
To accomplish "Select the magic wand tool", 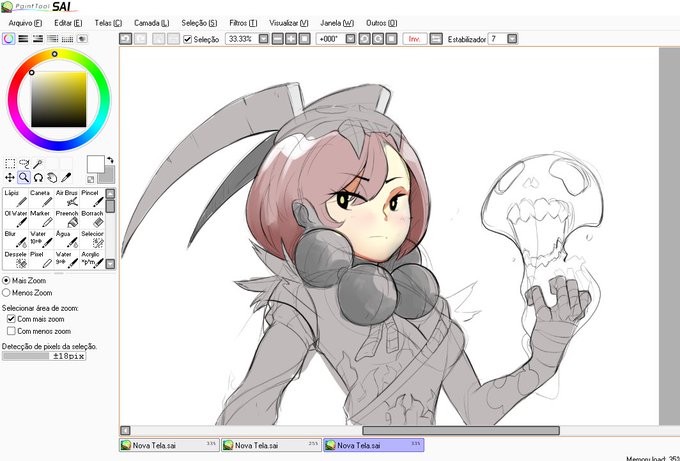I will click(38, 163).
